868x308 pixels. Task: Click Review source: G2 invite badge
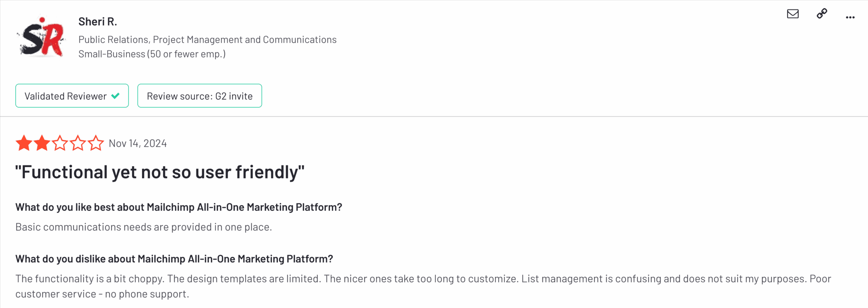pos(199,96)
